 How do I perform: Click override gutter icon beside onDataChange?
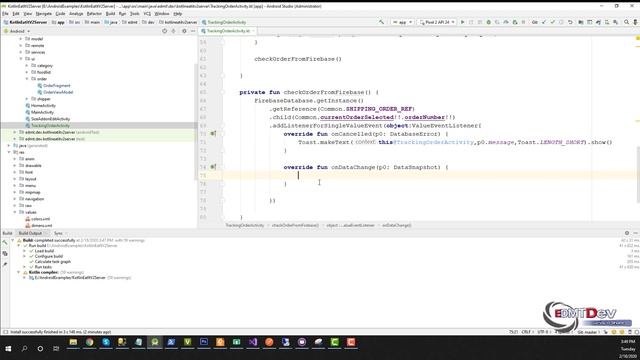coord(213,167)
